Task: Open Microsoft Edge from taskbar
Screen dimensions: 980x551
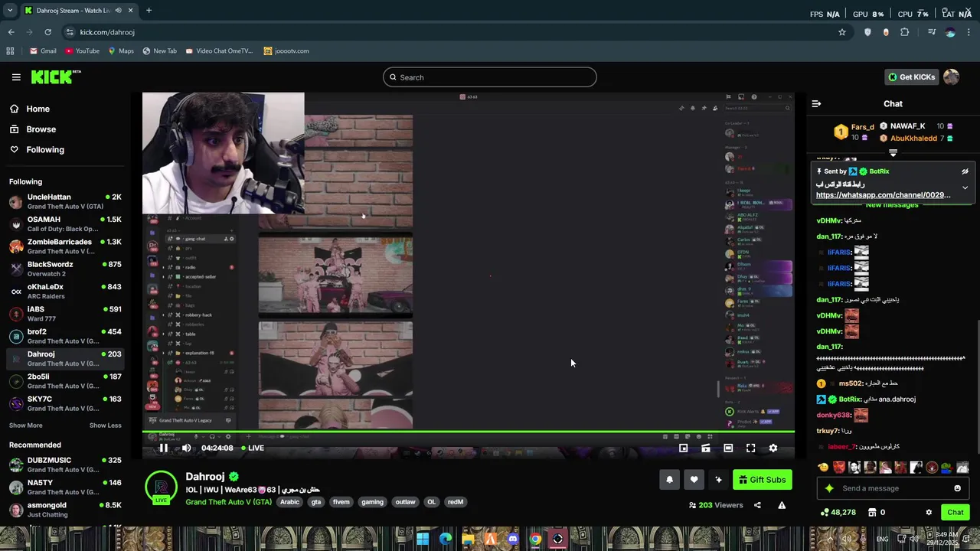Action: click(446, 539)
